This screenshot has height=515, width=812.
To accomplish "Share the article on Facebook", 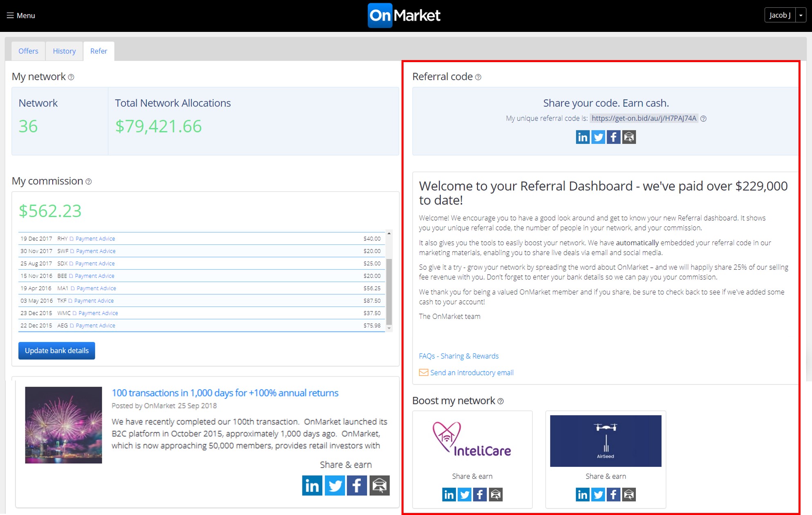I will pyautogui.click(x=357, y=485).
